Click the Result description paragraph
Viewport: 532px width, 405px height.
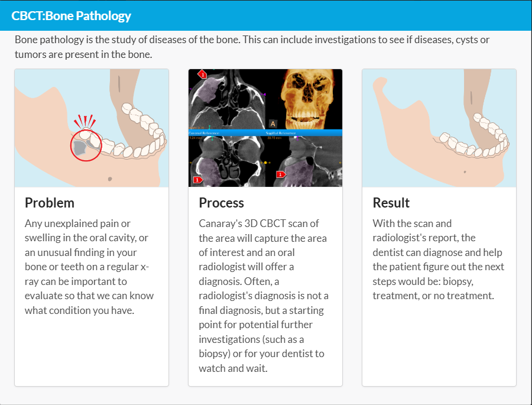(438, 259)
